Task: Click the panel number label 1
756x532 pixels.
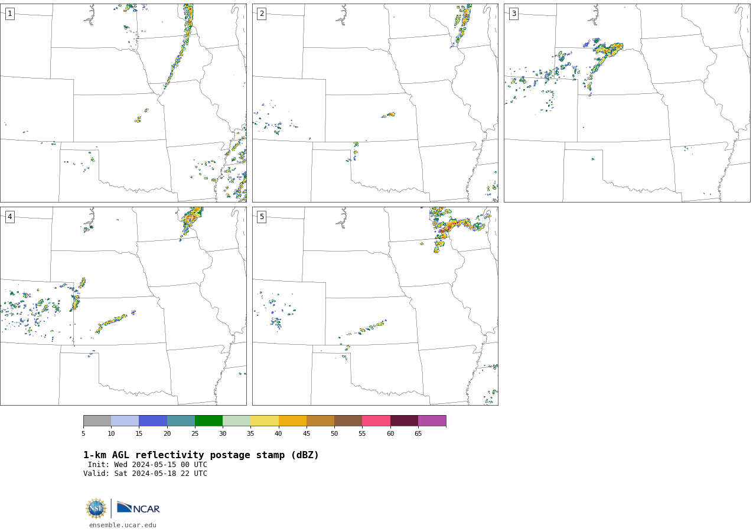Action: point(10,14)
